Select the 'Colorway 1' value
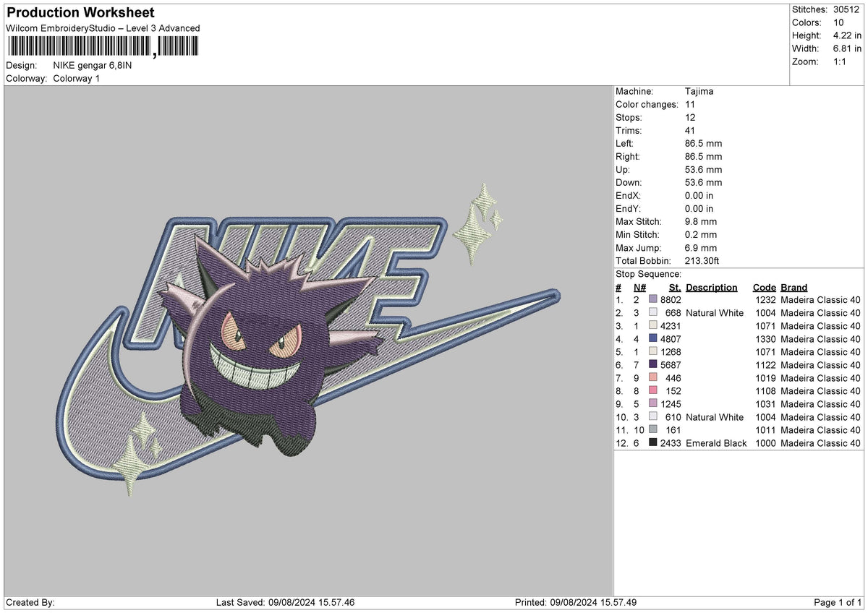 [x=77, y=79]
